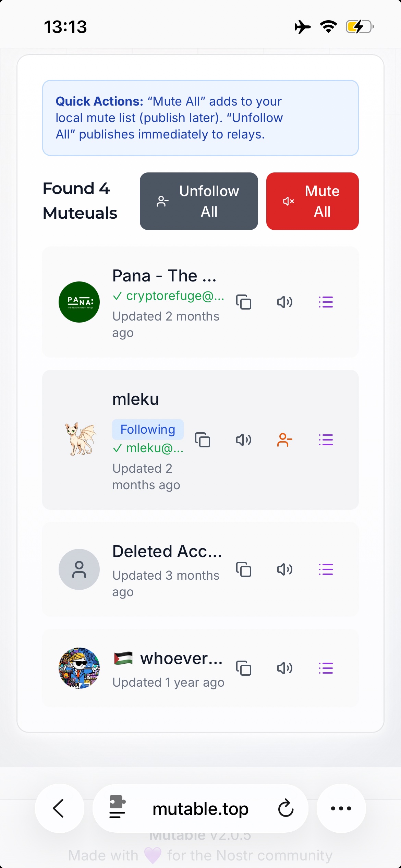Mute whoever account speaker icon
This screenshot has height=868, width=401.
pos(285,668)
